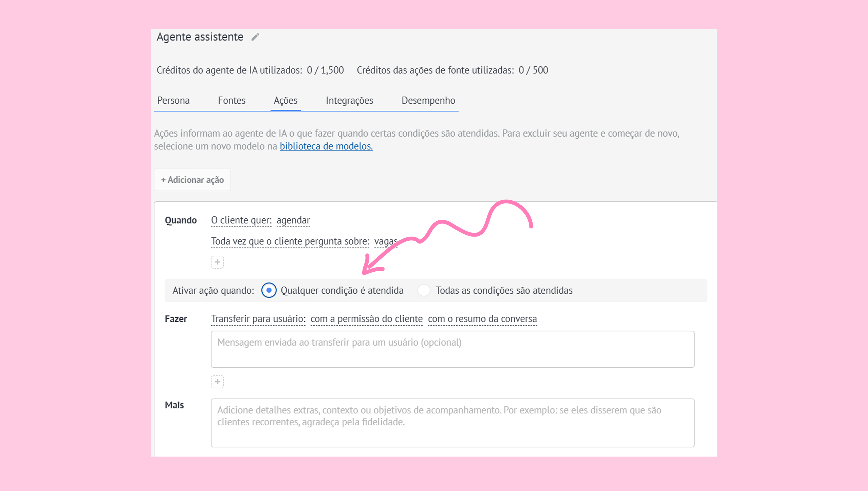868x491 pixels.
Task: Click the Adicionar ação button
Action: (192, 180)
